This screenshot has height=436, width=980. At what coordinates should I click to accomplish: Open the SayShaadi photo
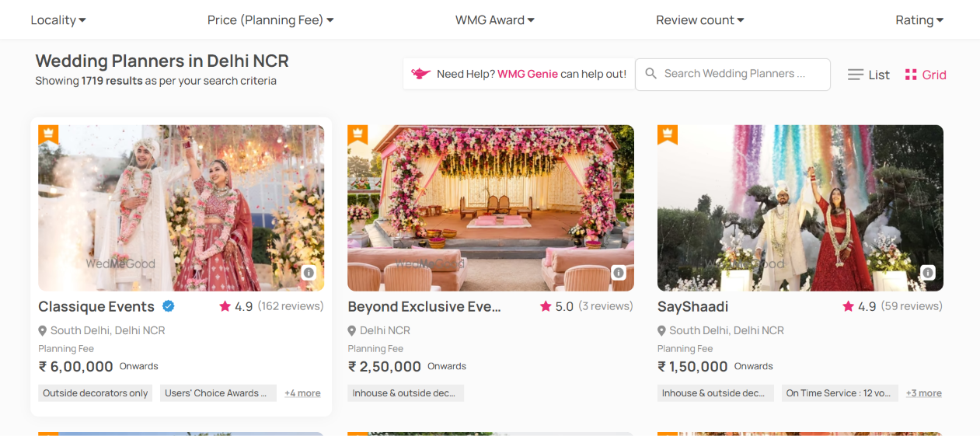(800, 208)
